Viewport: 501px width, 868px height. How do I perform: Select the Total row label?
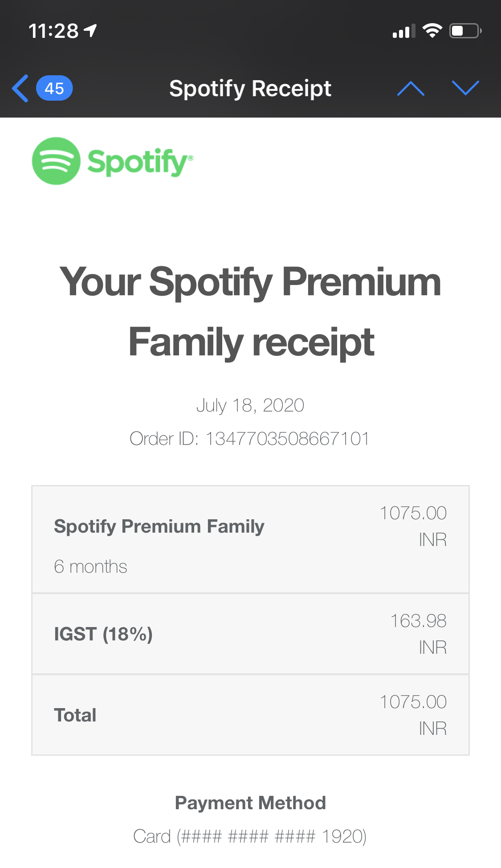[75, 715]
